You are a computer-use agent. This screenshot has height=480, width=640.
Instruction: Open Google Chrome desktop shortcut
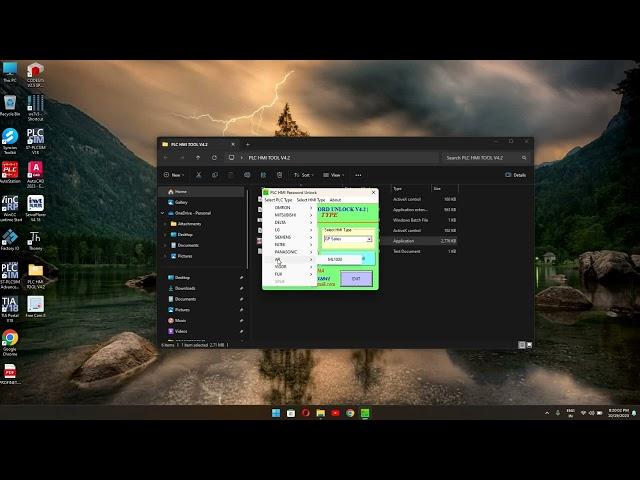point(10,343)
